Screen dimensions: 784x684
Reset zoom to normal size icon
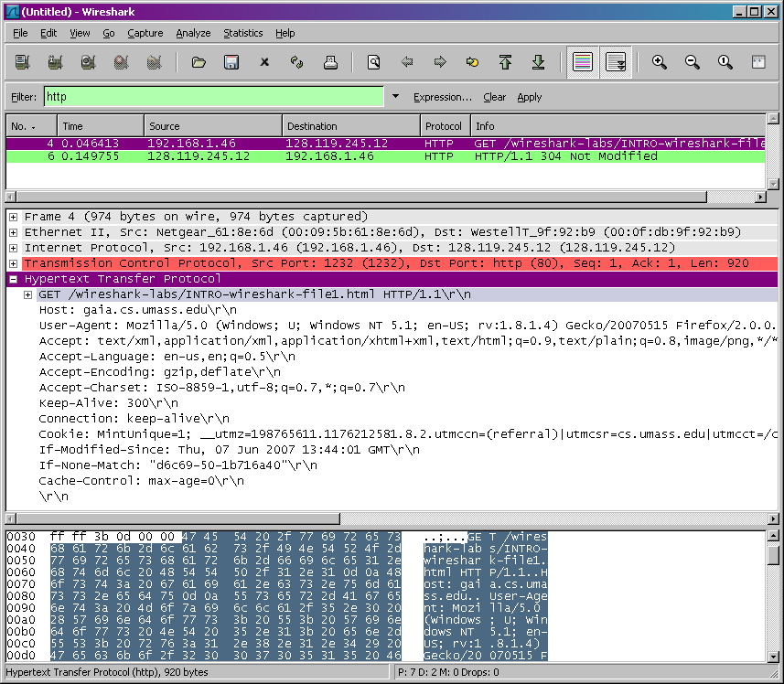tap(725, 62)
